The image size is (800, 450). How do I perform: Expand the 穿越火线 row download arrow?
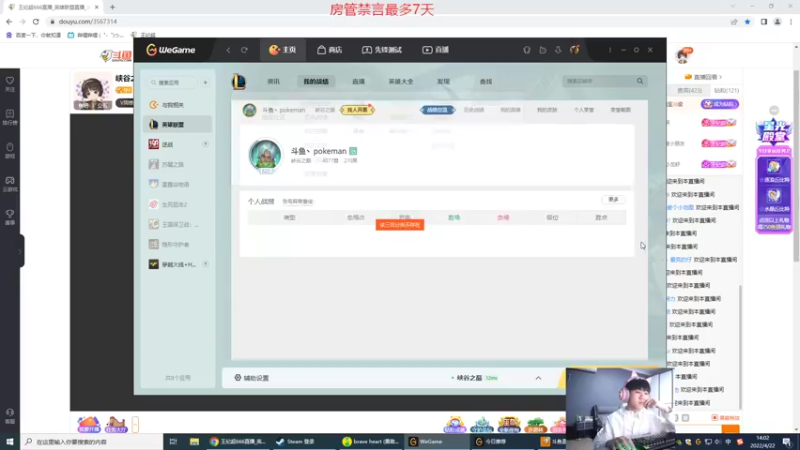click(x=205, y=264)
